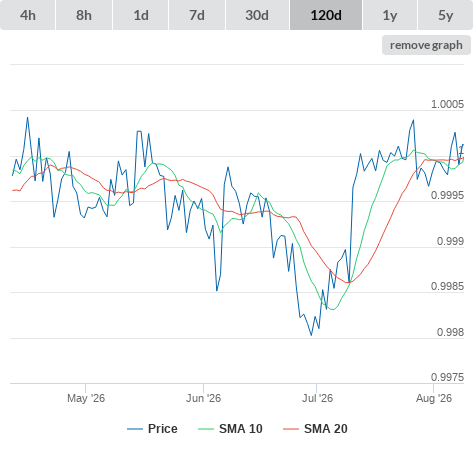Image resolution: width=474 pixels, height=455 pixels.
Task: Click the Jul '26 axis tick label
Action: click(317, 398)
